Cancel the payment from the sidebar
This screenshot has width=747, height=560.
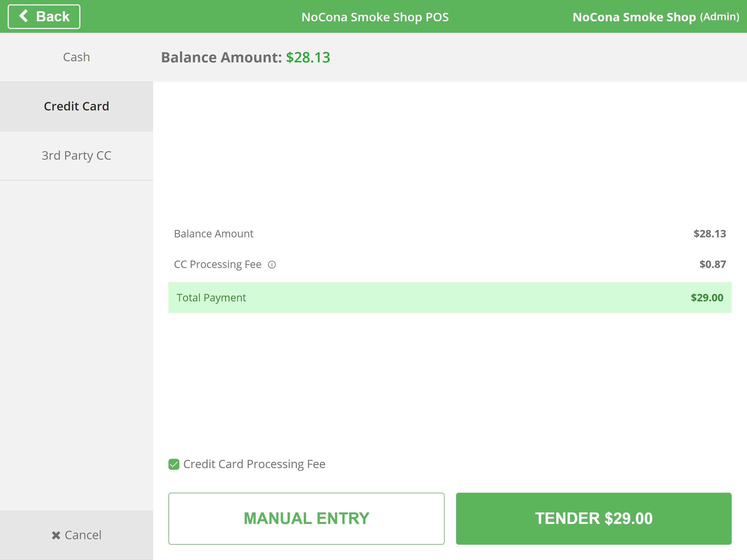tap(76, 535)
